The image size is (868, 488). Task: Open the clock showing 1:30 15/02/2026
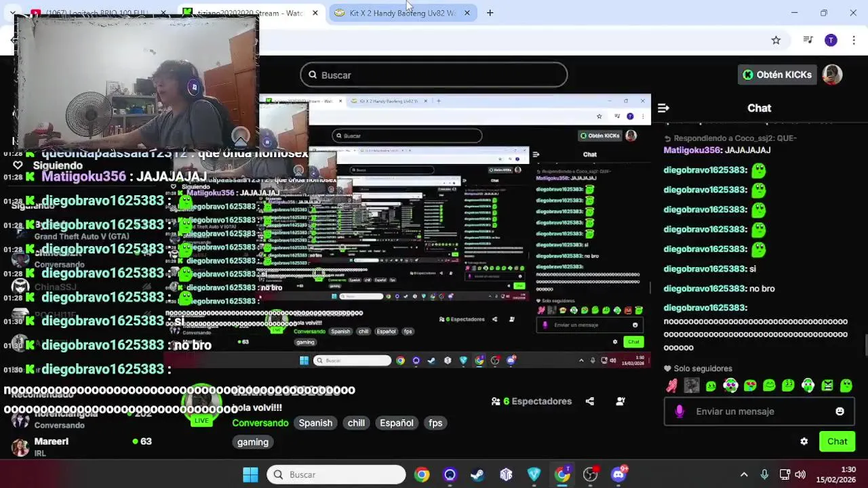coord(836,474)
